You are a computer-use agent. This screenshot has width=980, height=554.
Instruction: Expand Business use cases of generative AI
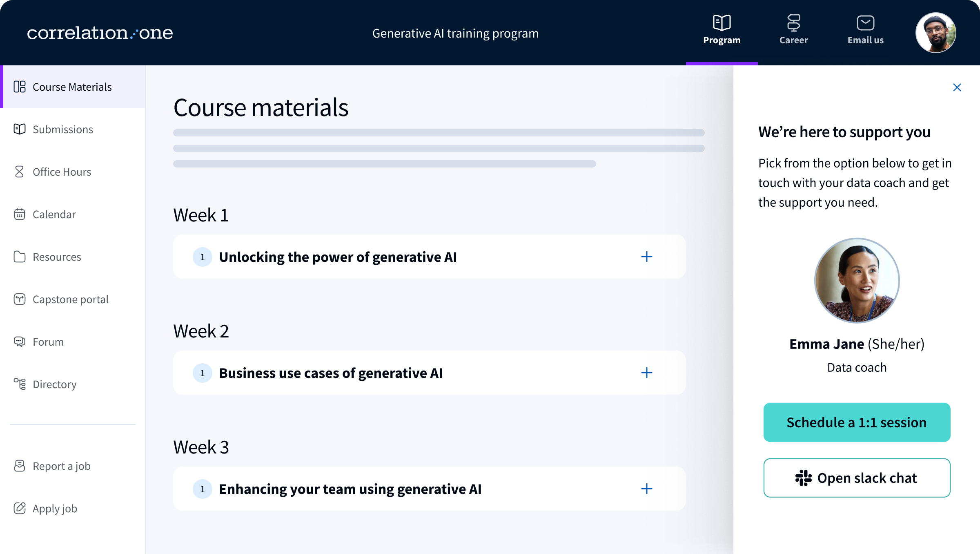click(647, 373)
